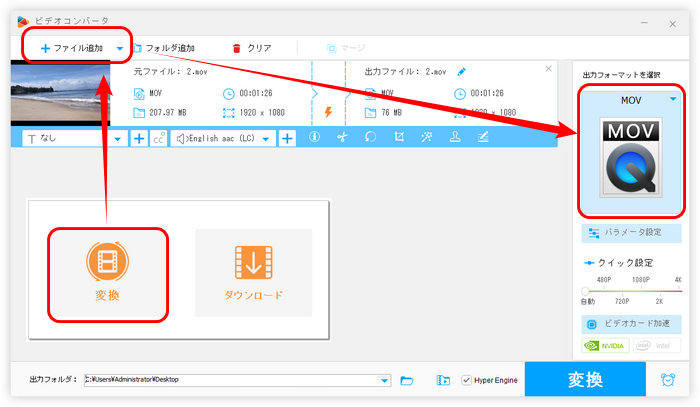The width and height of the screenshot is (700, 407).
Task: Expand the ファイル追加 dropdown arrow
Action: [x=120, y=48]
